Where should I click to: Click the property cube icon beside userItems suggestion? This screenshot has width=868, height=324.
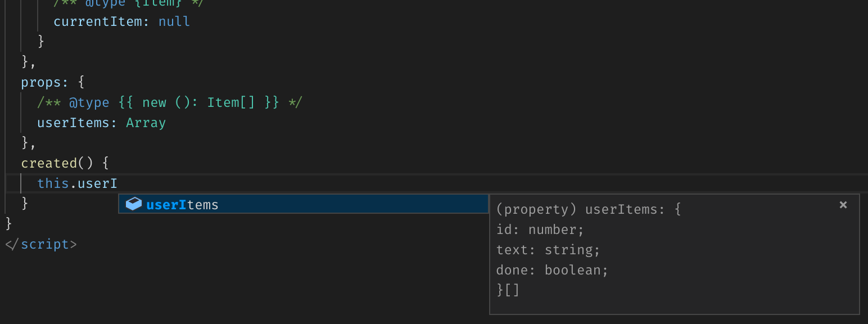pyautogui.click(x=133, y=204)
